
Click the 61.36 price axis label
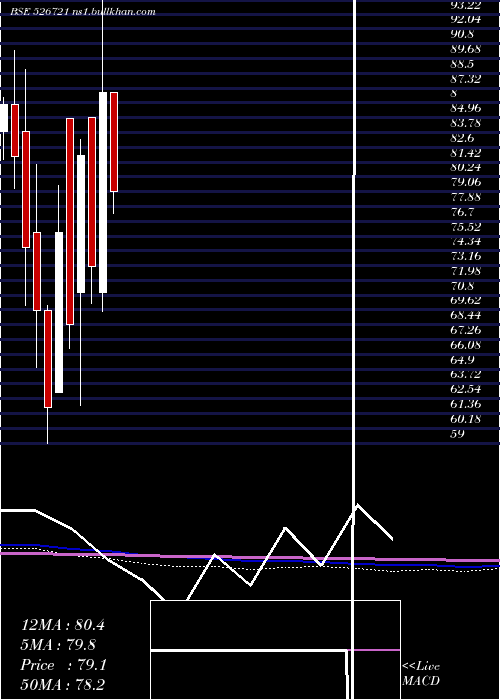pyautogui.click(x=466, y=404)
